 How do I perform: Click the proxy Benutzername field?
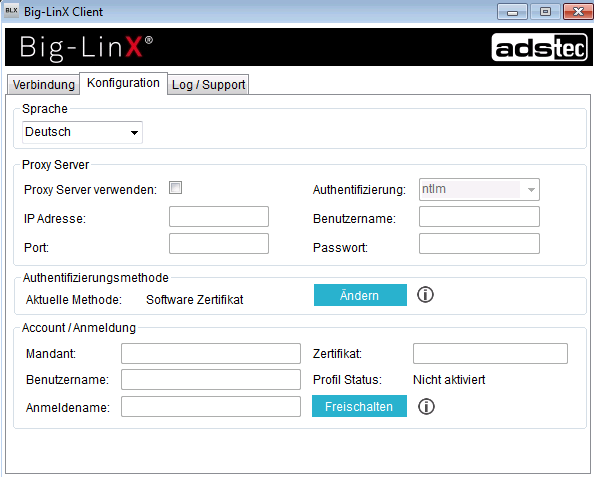[479, 217]
